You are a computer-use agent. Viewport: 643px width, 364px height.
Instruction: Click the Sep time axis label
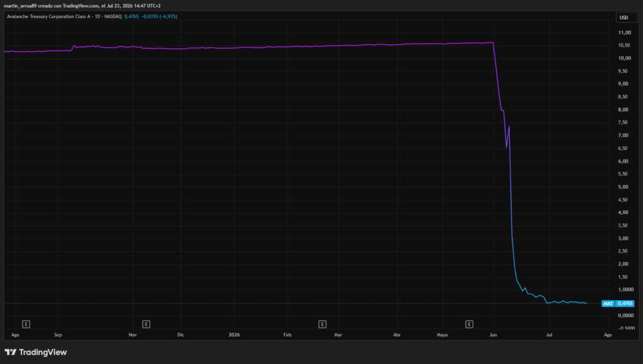[x=58, y=335]
